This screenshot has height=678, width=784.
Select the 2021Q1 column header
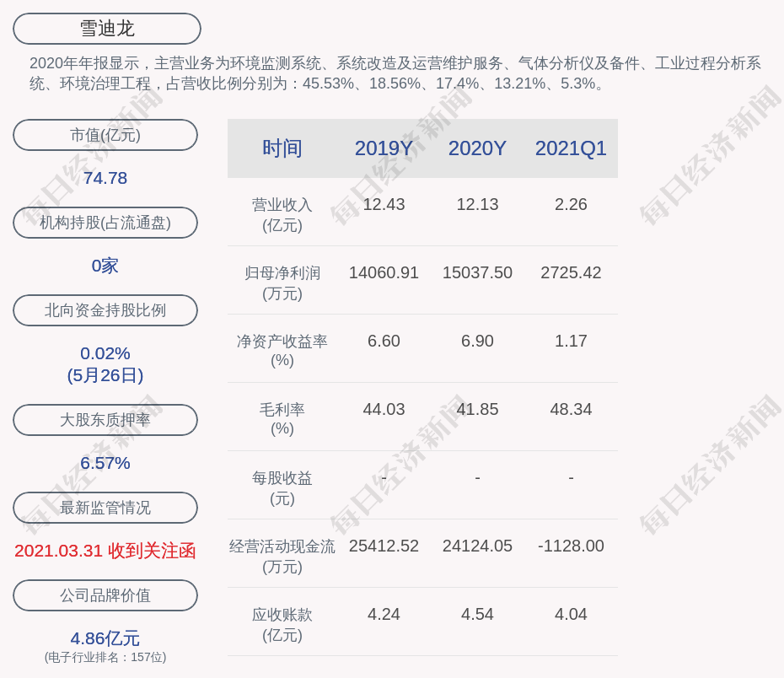coord(571,148)
